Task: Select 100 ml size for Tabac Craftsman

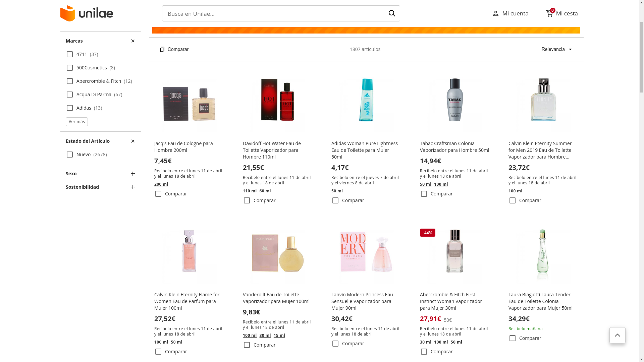Action: 441,184
